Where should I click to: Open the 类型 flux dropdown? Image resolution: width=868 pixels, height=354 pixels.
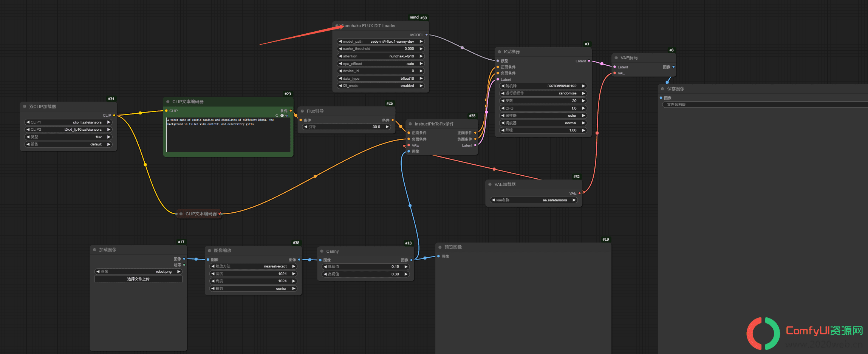[x=68, y=137]
